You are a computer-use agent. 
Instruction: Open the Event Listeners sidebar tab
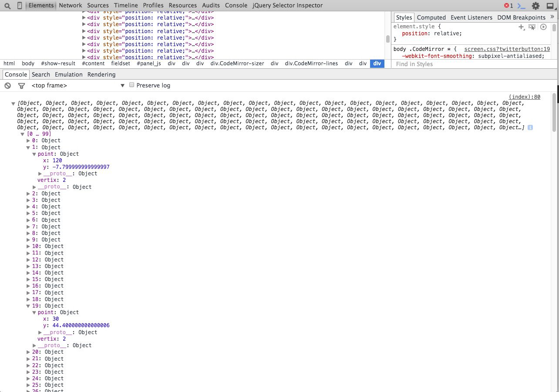tap(471, 17)
